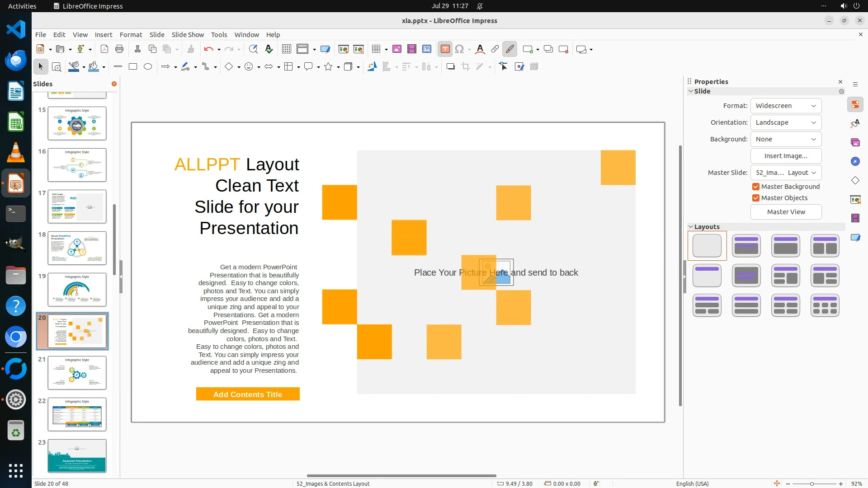Click the Insert Special Character omega icon
Viewport: 868px width, 488px height.
click(459, 49)
